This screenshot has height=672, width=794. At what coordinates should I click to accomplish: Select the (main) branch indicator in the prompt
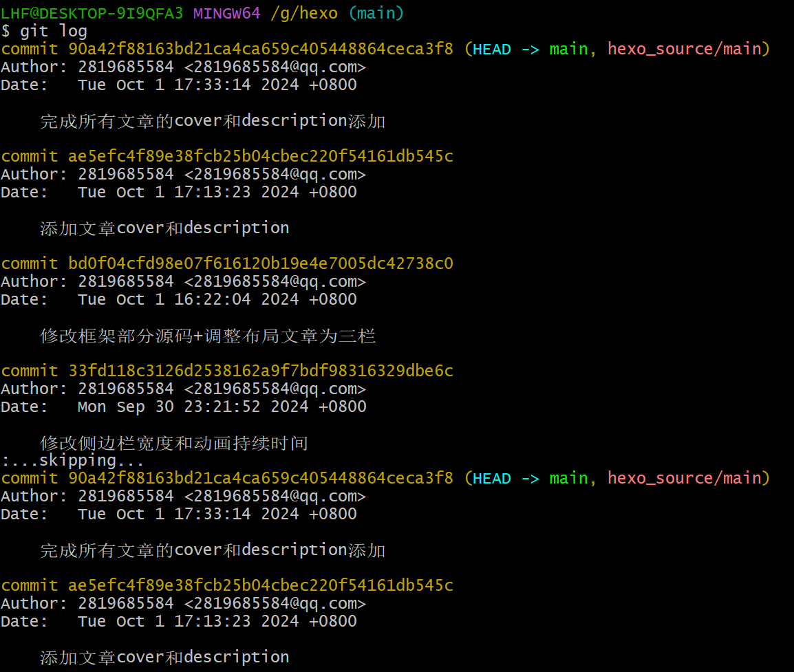376,13
